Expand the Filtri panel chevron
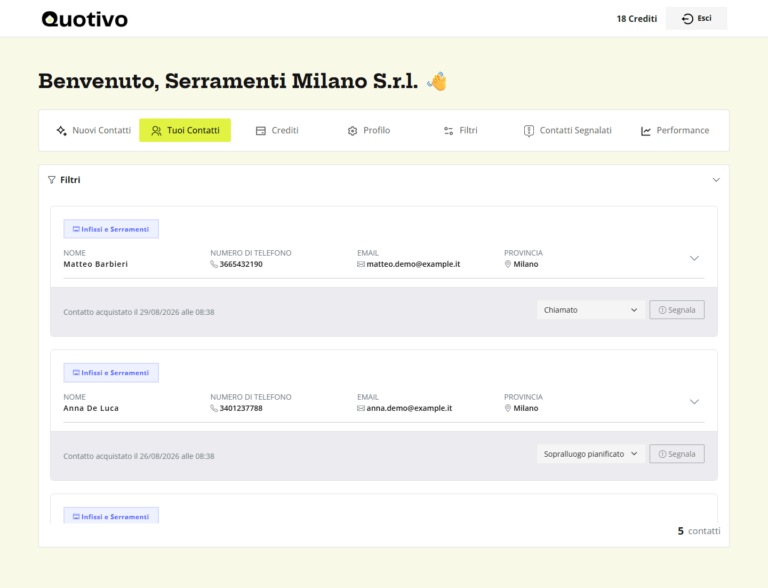Image resolution: width=768 pixels, height=588 pixels. [x=716, y=180]
